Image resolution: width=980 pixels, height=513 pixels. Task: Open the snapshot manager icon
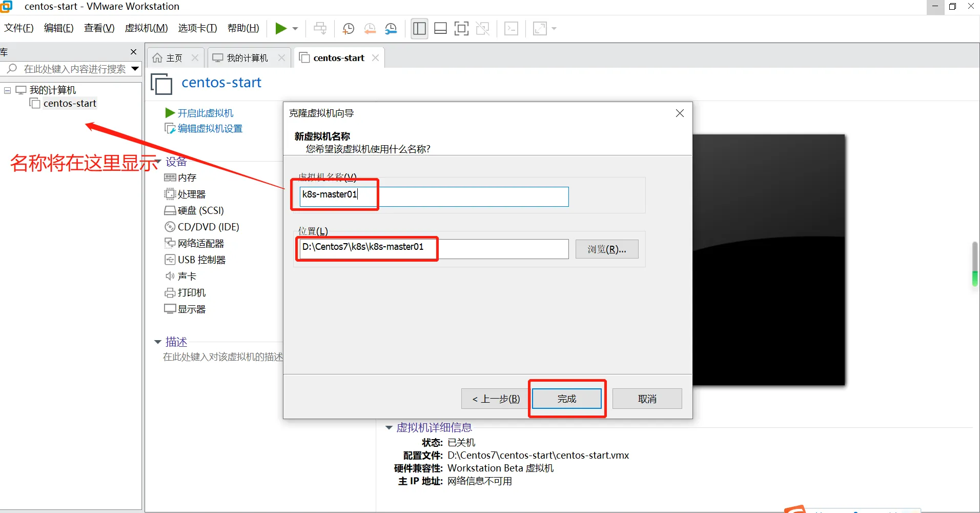coord(391,29)
